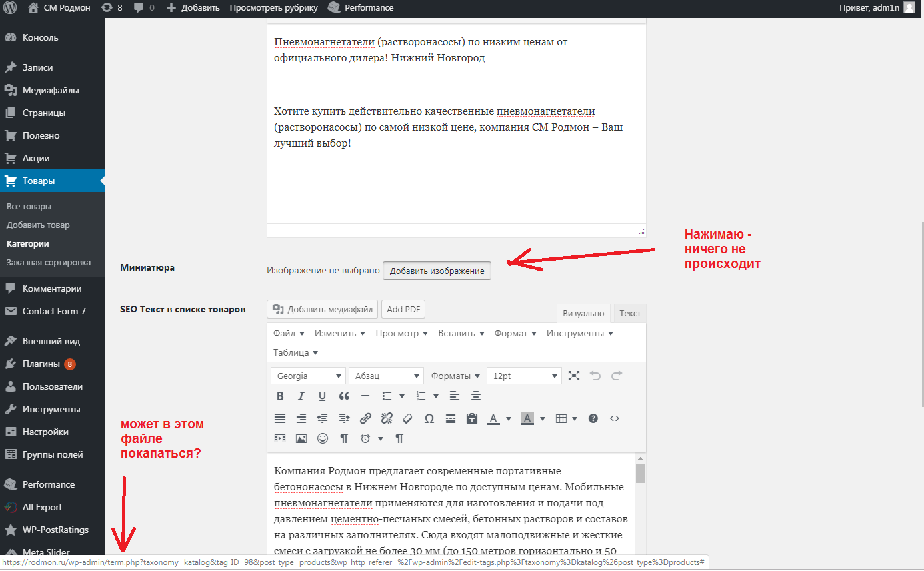Increase indent with indent icon
The width and height of the screenshot is (924, 571).
point(344,418)
